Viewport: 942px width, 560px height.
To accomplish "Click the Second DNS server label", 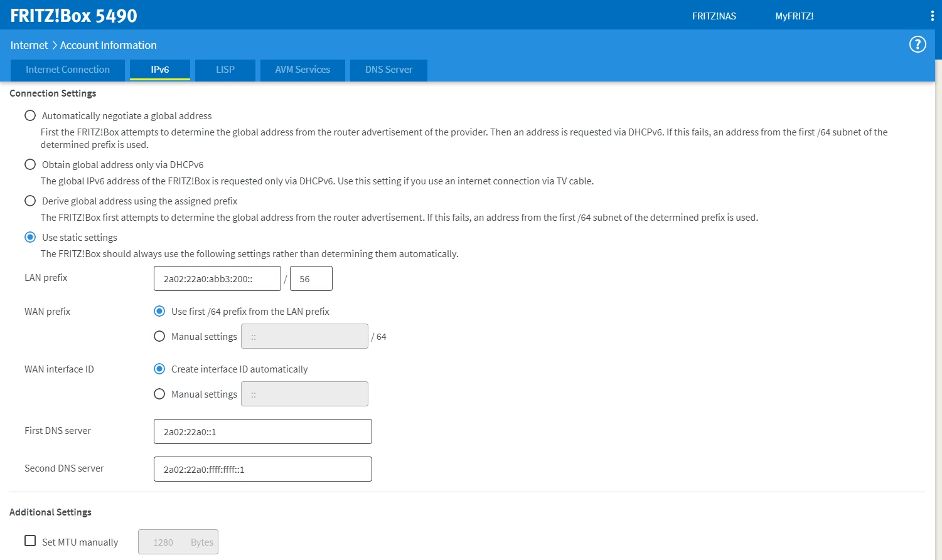I will point(64,468).
